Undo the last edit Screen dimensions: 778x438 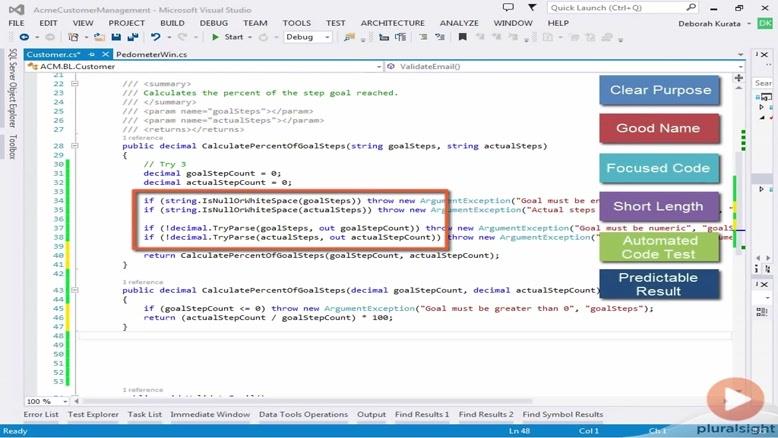[156, 37]
